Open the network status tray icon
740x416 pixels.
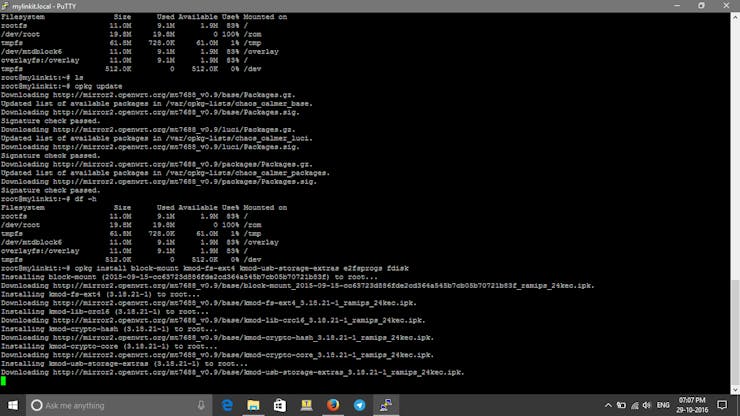point(635,405)
